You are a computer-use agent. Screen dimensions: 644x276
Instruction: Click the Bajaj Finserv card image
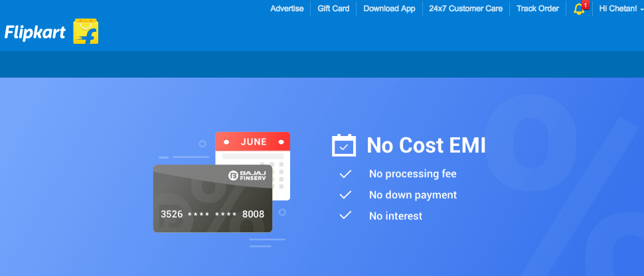[x=212, y=198]
